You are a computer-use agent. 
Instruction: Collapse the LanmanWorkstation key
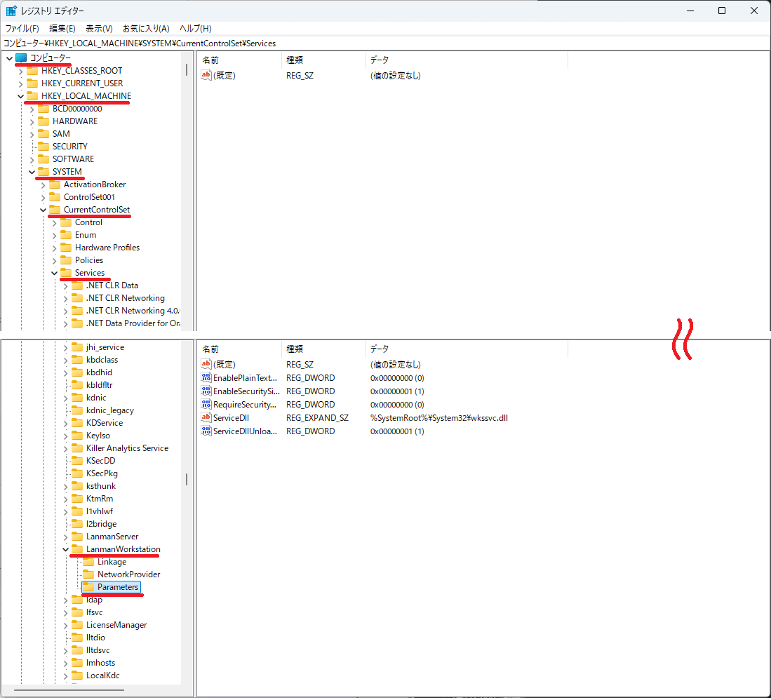[66, 549]
